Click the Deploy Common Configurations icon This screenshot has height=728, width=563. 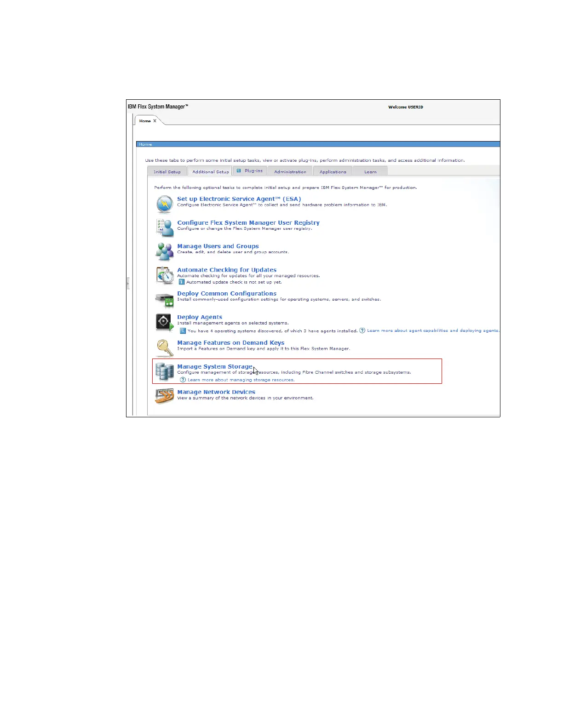(164, 300)
